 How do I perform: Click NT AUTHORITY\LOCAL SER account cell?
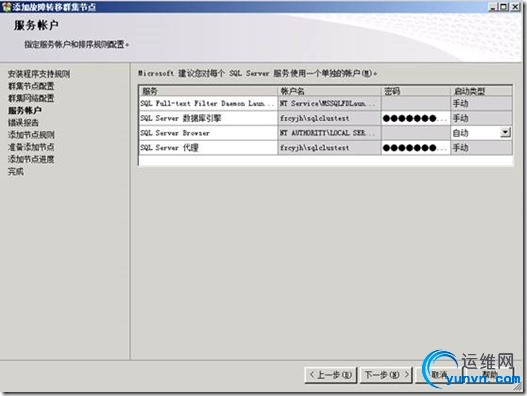coord(329,133)
